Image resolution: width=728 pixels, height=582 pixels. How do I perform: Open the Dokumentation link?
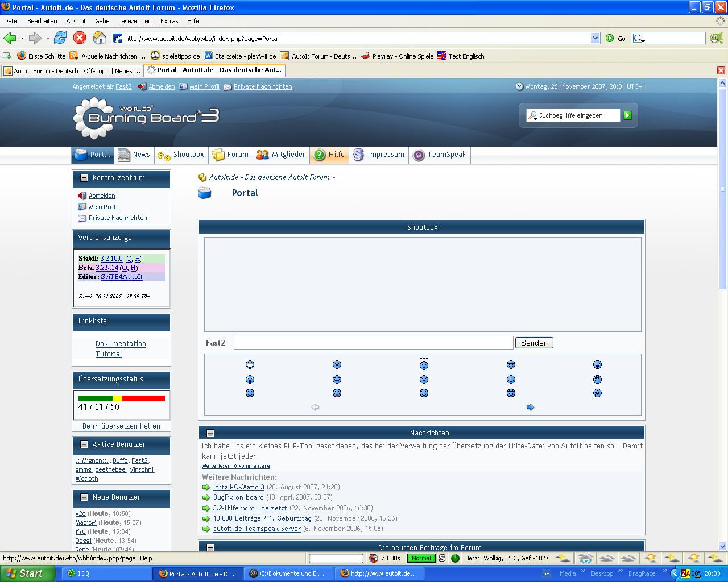click(x=121, y=344)
